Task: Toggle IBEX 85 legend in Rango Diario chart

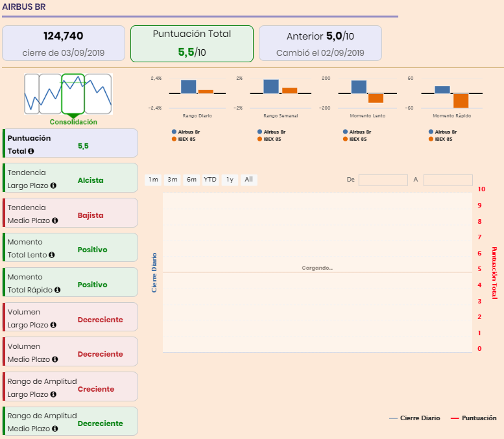Action: [184, 139]
